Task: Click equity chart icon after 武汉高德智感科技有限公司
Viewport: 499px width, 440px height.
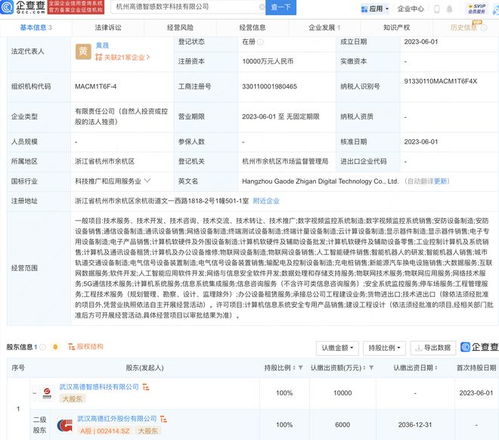Action: (146, 387)
